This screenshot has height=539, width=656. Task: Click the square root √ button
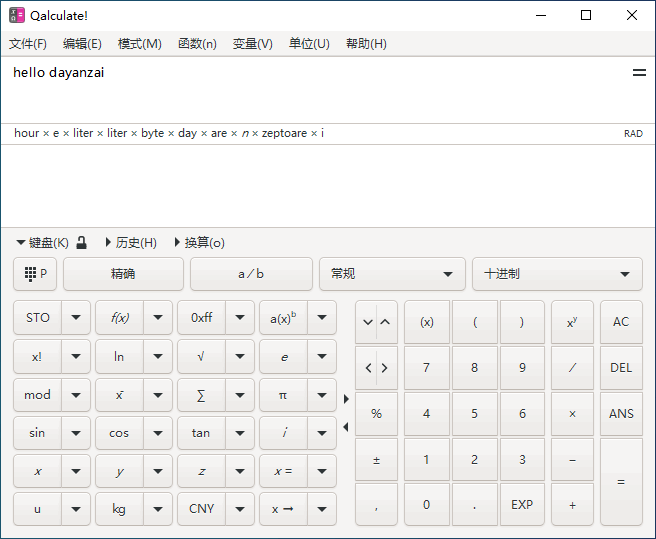202,357
